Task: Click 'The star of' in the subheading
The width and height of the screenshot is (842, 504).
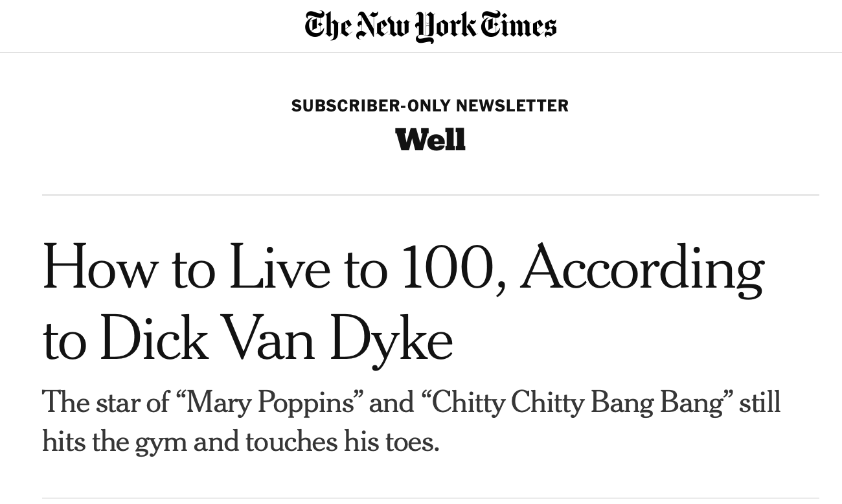Action: [105, 402]
